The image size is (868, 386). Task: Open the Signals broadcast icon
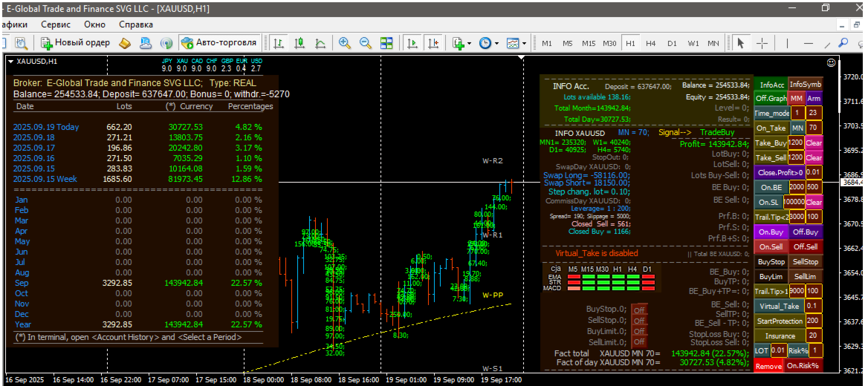[x=166, y=42]
